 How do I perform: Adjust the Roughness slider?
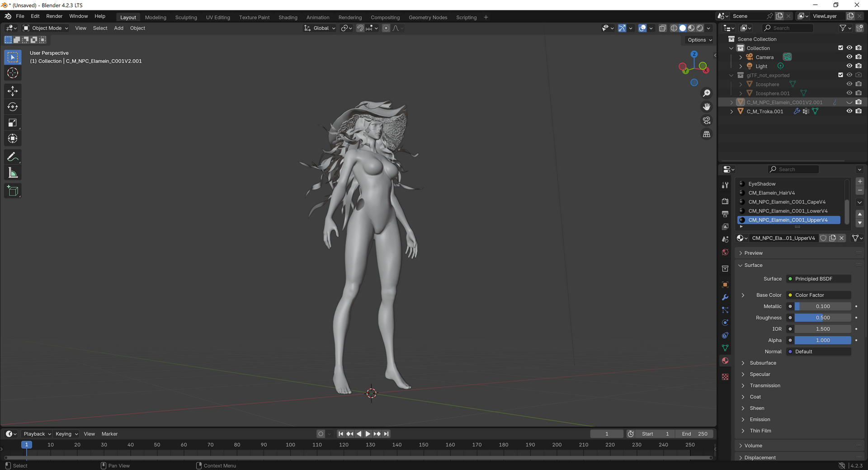tap(823, 318)
